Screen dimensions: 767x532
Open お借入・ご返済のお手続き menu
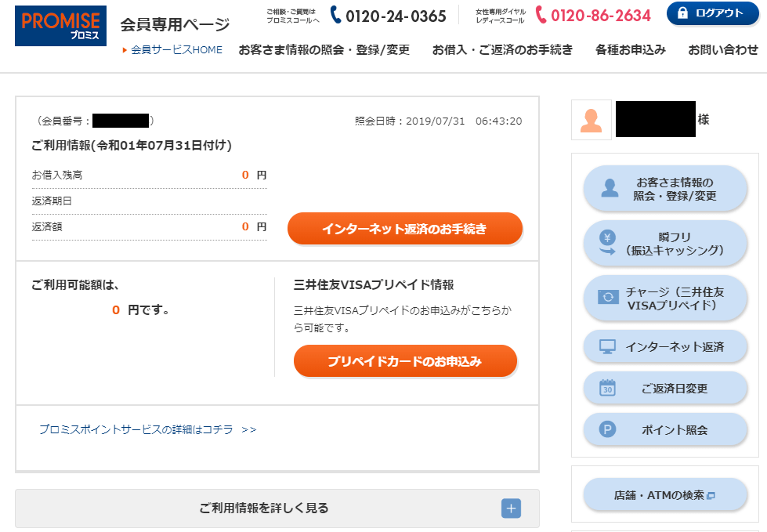pyautogui.click(x=502, y=50)
